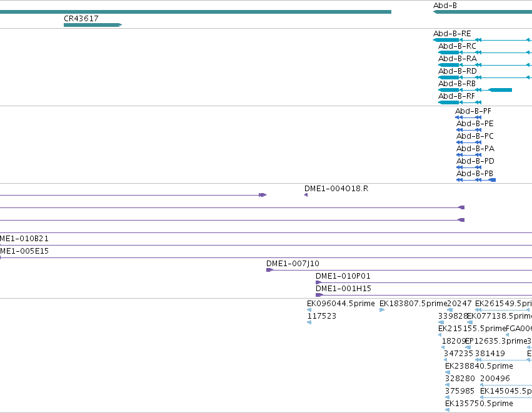Click the 328280 feature label
Image resolution: width=532 pixels, height=413 pixels.
click(459, 379)
